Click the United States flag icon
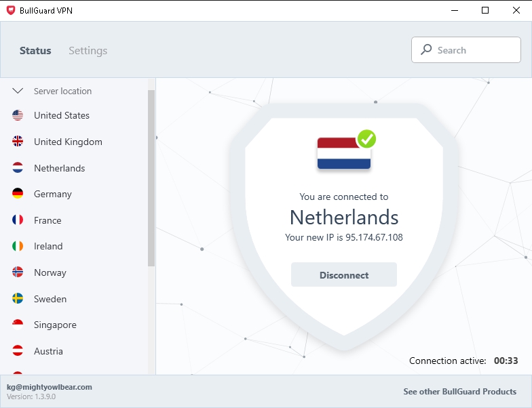The height and width of the screenshot is (408, 532). (x=18, y=115)
